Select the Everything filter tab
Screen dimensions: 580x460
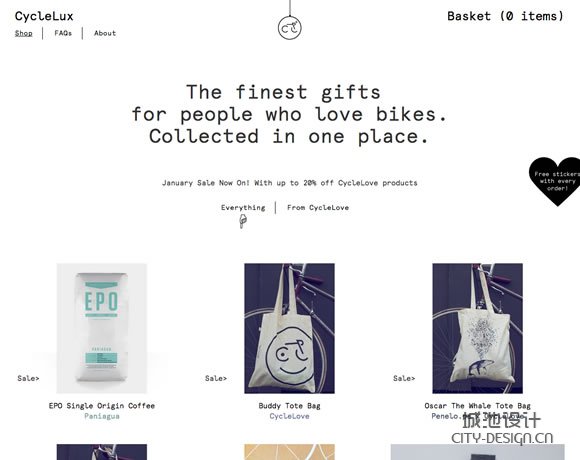point(243,208)
